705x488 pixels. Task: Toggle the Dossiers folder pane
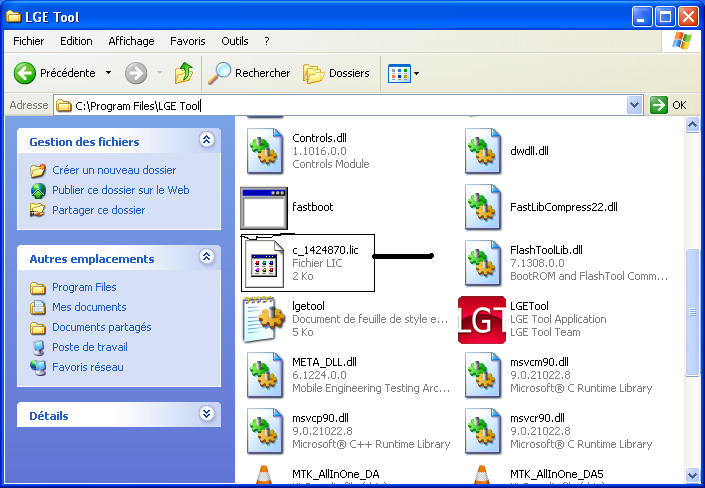coord(336,73)
